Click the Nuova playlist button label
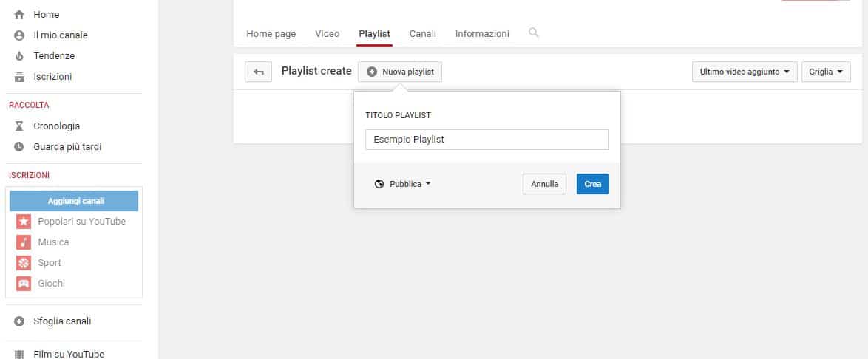Screen dimensions: 868x359 [x=408, y=72]
